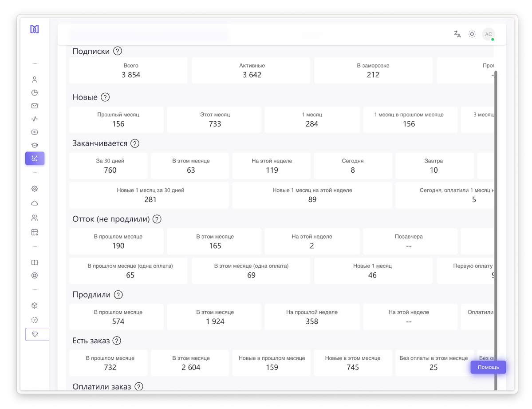The height and width of the screenshot is (409, 532).
Task: Click the 3D cube icon in sidebar
Action: point(35,306)
